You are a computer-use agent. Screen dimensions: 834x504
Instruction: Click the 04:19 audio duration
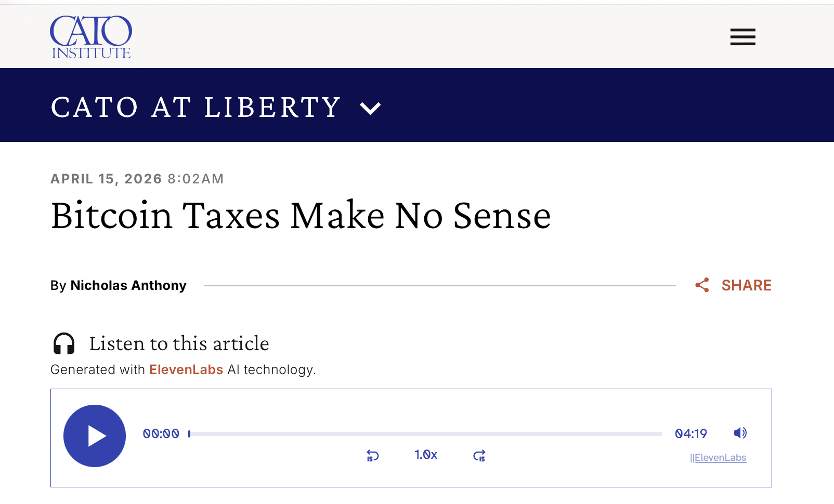691,433
